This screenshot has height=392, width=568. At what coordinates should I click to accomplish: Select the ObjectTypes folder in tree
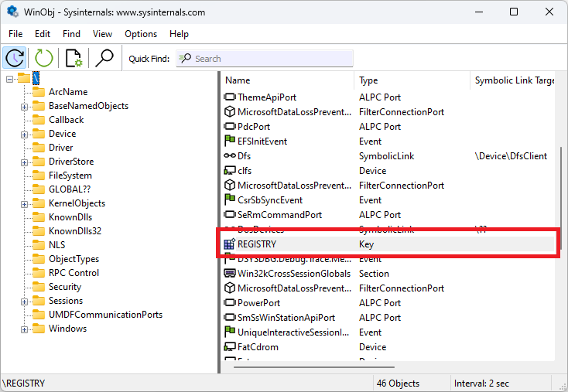(x=74, y=259)
